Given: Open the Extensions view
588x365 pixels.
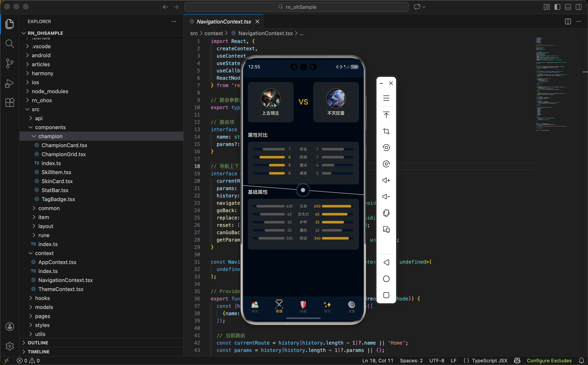Looking at the screenshot, I should point(10,103).
